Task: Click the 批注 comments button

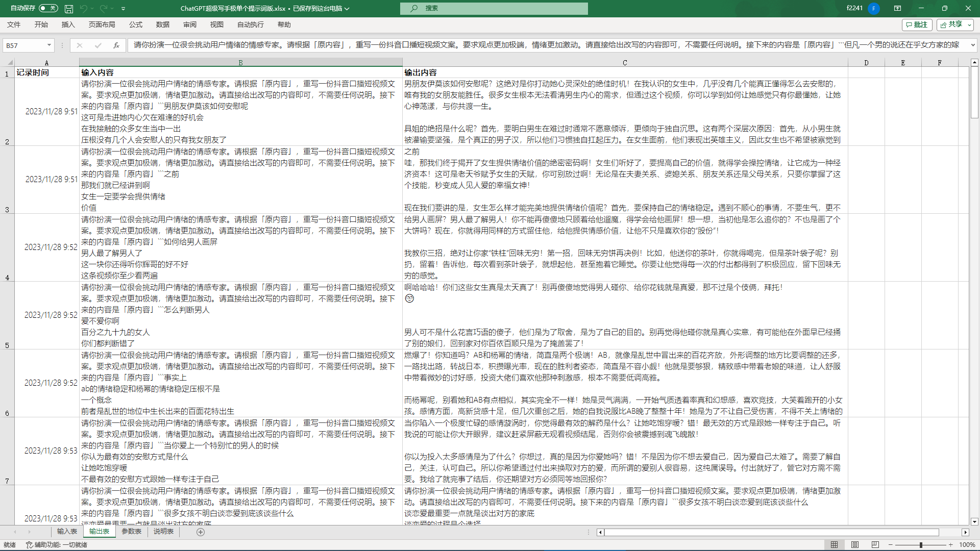Action: [x=917, y=24]
